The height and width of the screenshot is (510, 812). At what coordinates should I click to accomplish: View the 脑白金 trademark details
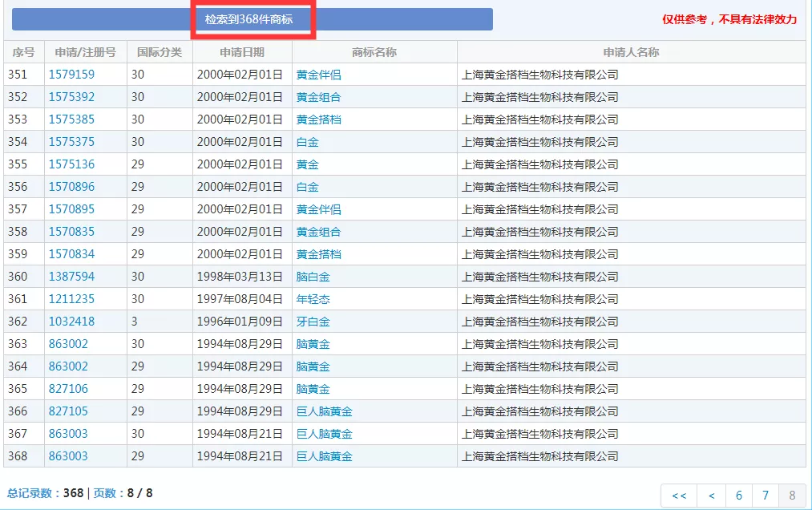pyautogui.click(x=313, y=277)
